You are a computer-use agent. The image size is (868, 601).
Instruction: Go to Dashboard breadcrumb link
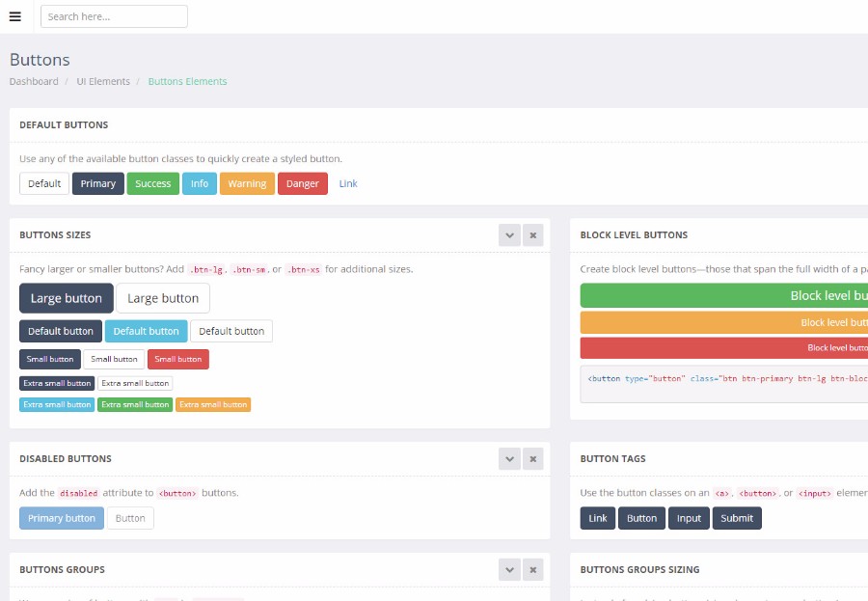point(34,82)
